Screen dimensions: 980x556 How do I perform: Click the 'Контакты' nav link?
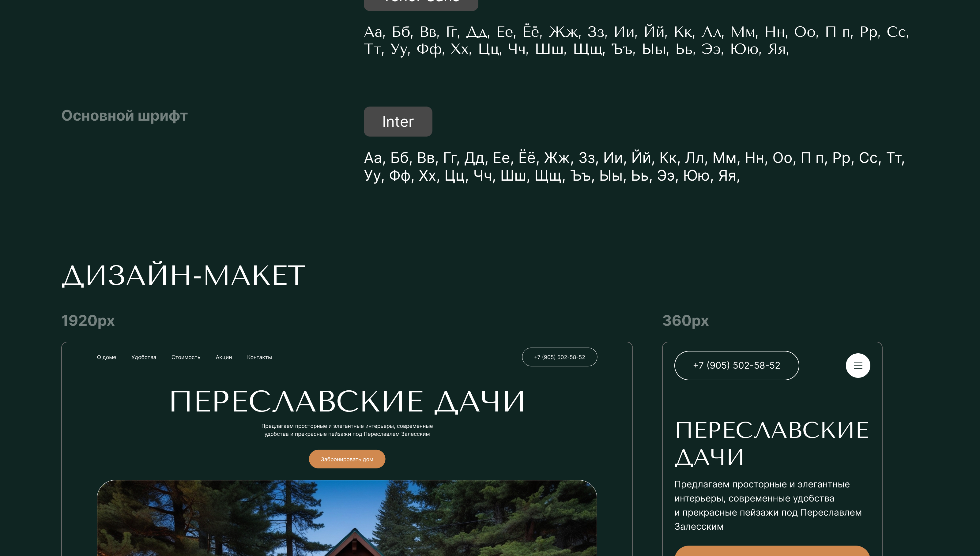(259, 357)
